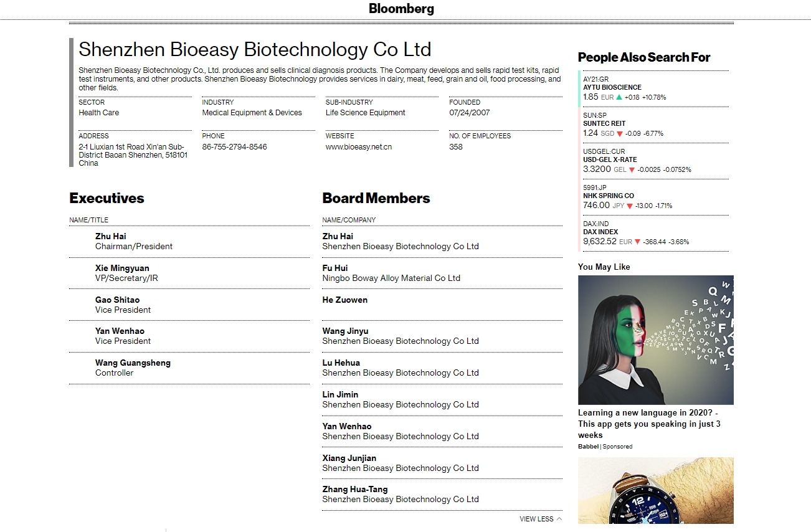Open the 'Learning a new language' headline

[x=649, y=424]
